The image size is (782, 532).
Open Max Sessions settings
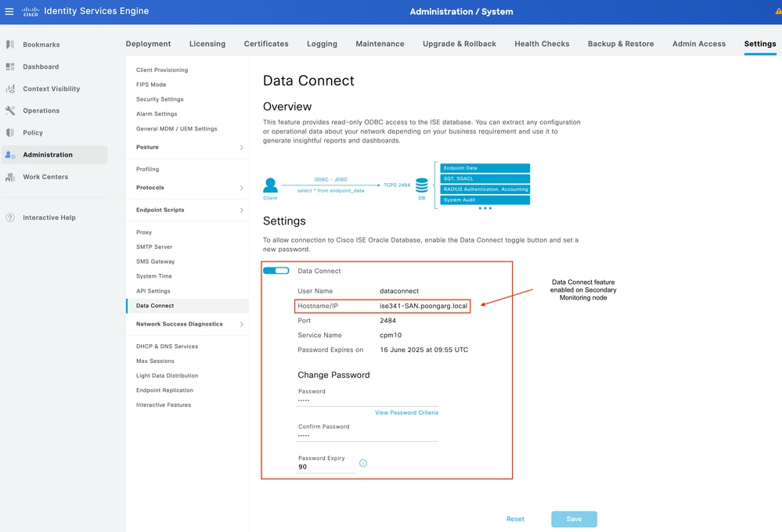click(155, 361)
